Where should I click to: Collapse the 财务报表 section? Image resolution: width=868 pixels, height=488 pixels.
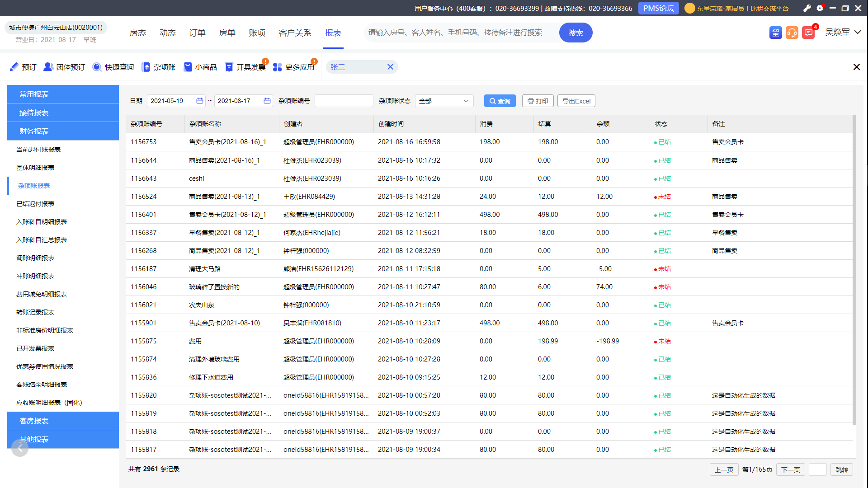tap(63, 131)
